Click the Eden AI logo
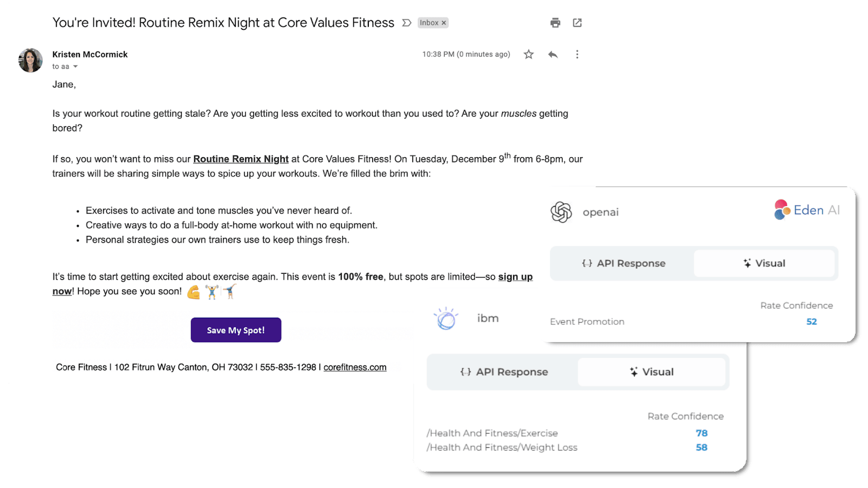Viewport: 868px width, 488px height. (x=807, y=210)
